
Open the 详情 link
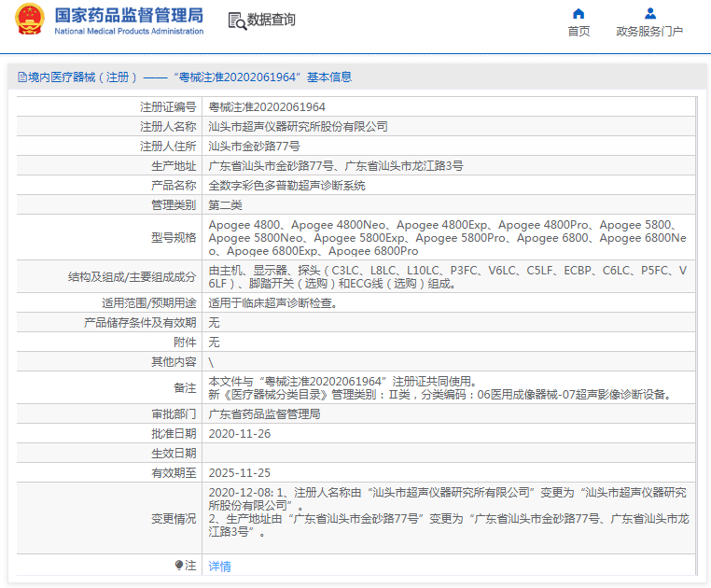click(219, 567)
